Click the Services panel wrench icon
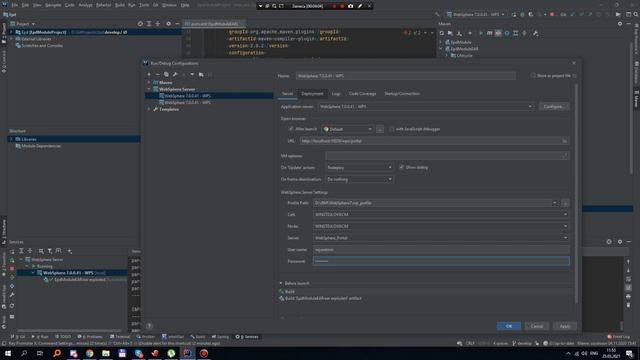Screen dimensions: 640x360 coord(12,295)
